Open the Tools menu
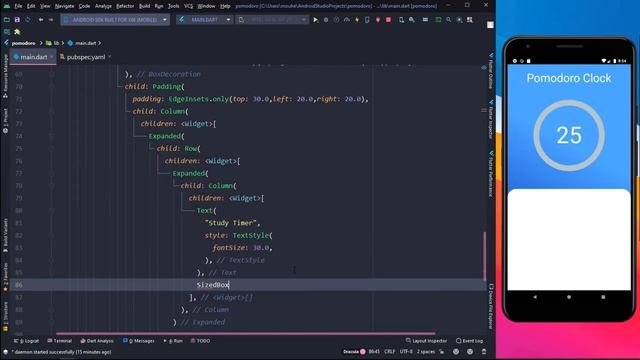 pyautogui.click(x=173, y=6)
